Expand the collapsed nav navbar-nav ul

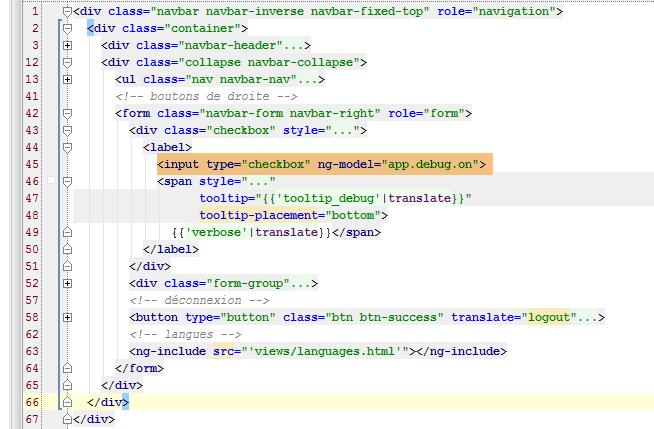coord(67,79)
